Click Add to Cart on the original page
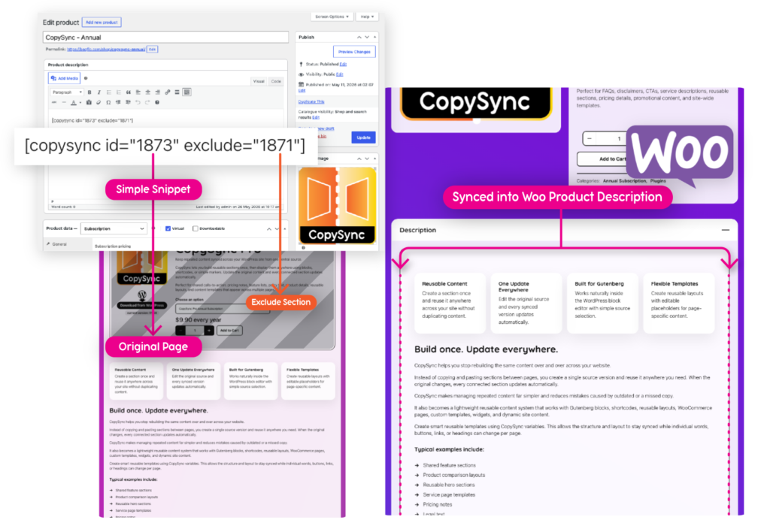The width and height of the screenshot is (770, 532). tap(229, 331)
